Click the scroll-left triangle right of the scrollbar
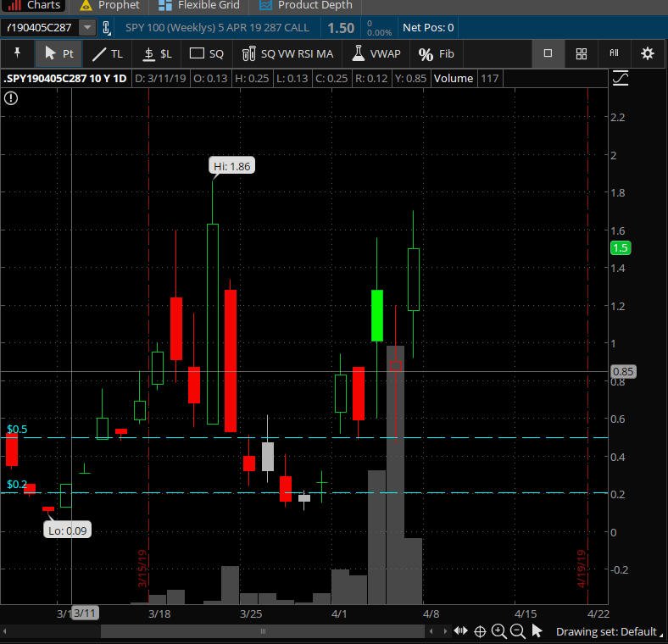This screenshot has width=668, height=644. click(x=431, y=631)
